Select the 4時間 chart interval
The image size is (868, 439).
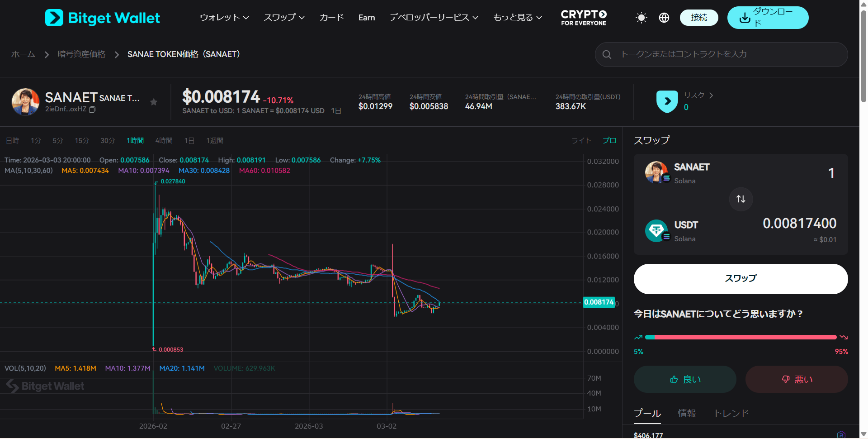tap(164, 141)
